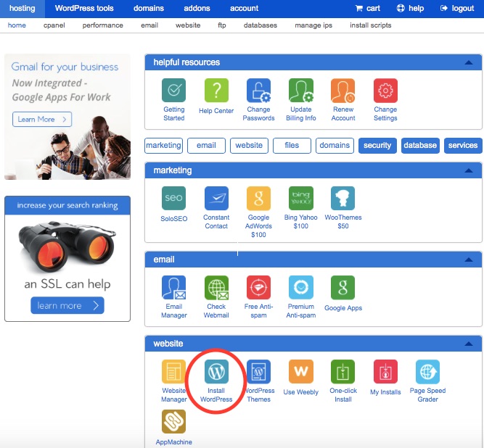Collapse the helpful resources panel
Viewport: 484px width, 448px height.
tap(469, 62)
